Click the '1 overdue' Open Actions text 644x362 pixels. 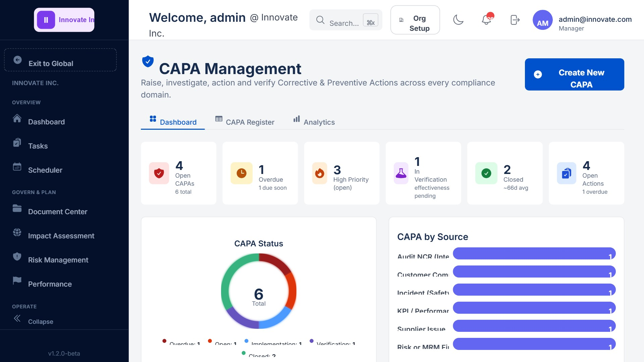coord(595,192)
